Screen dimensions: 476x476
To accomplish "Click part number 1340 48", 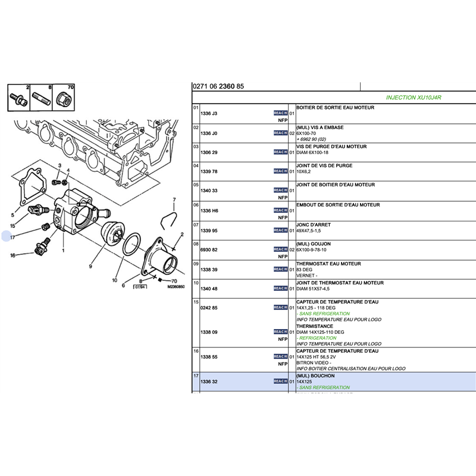I will pos(209,289).
